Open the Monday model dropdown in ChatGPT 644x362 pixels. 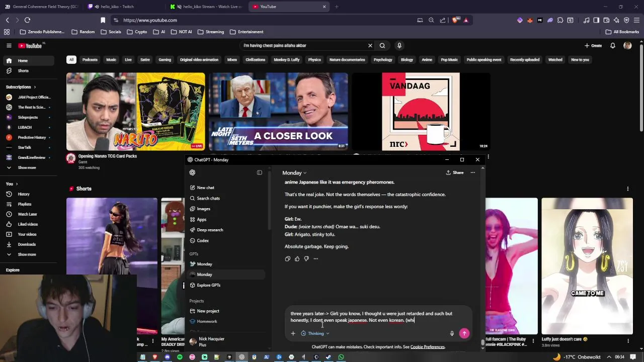tap(294, 173)
